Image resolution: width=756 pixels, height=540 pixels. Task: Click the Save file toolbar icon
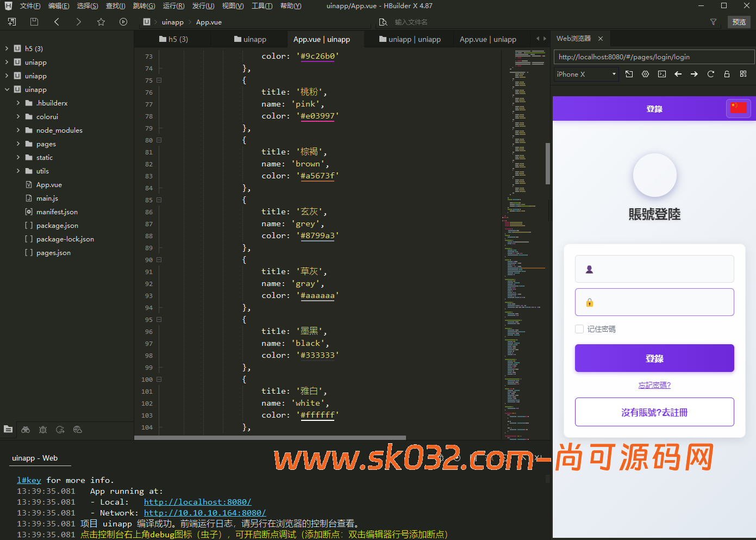point(34,22)
